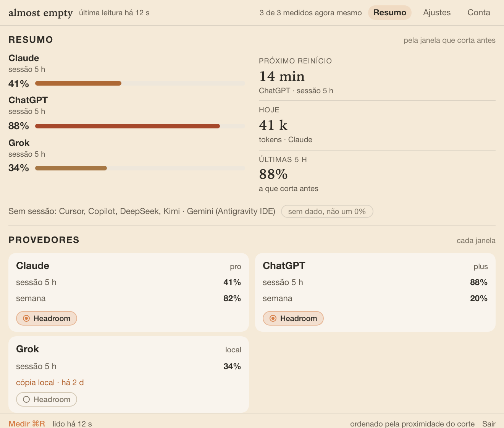Image resolution: width=504 pixels, height=428 pixels.
Task: Click the ChatGPT card's session 88% value
Action: click(479, 282)
